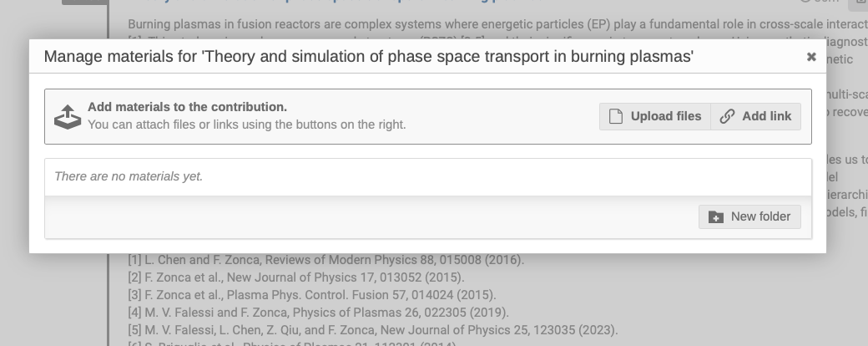868x346 pixels.
Task: Click the 'You can attach files or links' hint
Action: (246, 125)
